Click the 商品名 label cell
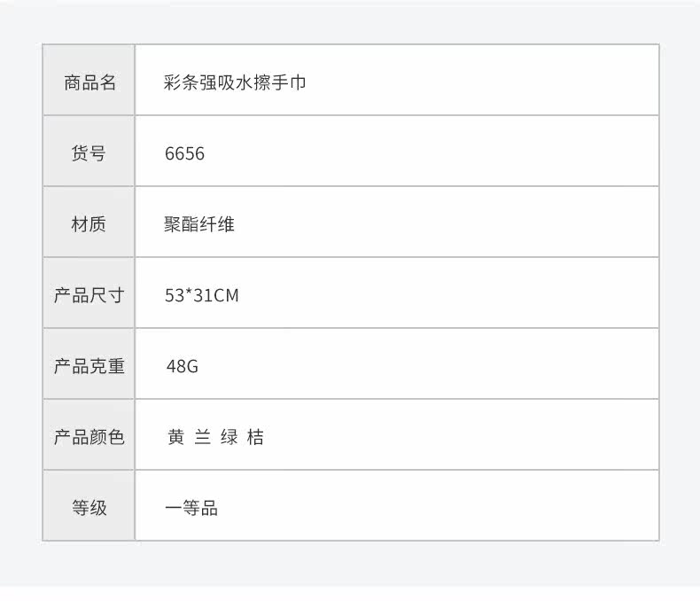 pos(89,81)
